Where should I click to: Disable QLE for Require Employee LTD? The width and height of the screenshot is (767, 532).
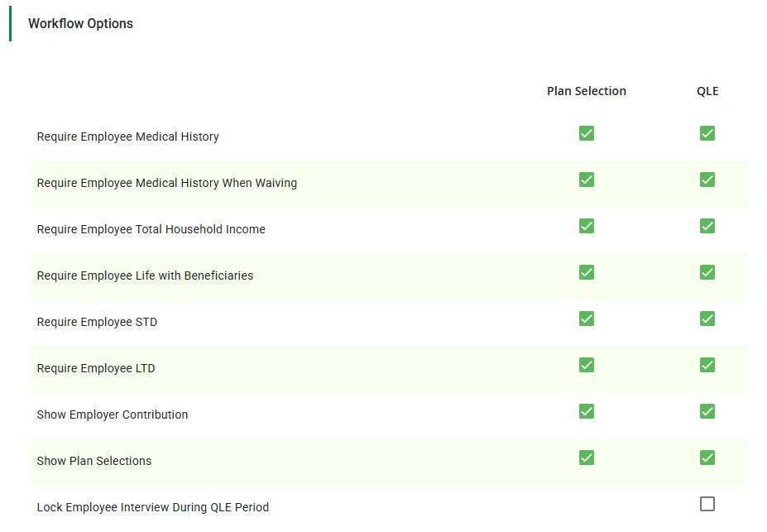tap(707, 365)
